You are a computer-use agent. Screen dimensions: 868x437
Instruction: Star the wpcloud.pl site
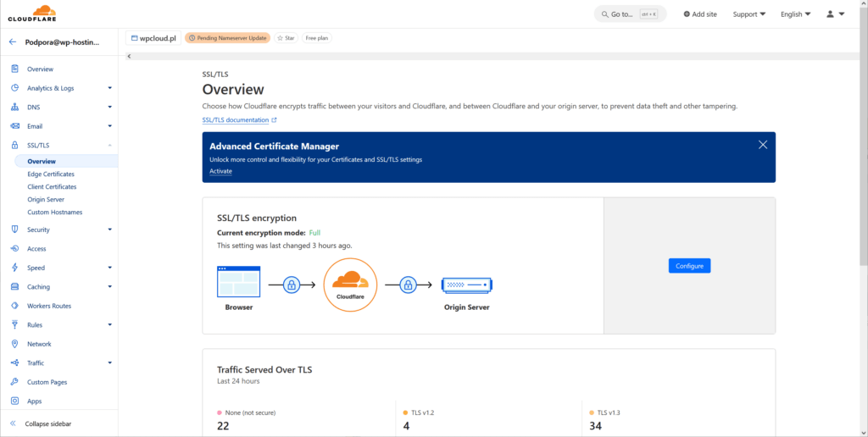(x=286, y=38)
